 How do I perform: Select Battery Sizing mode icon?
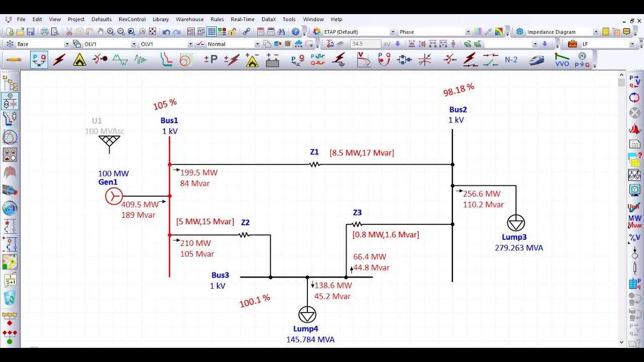(x=272, y=60)
